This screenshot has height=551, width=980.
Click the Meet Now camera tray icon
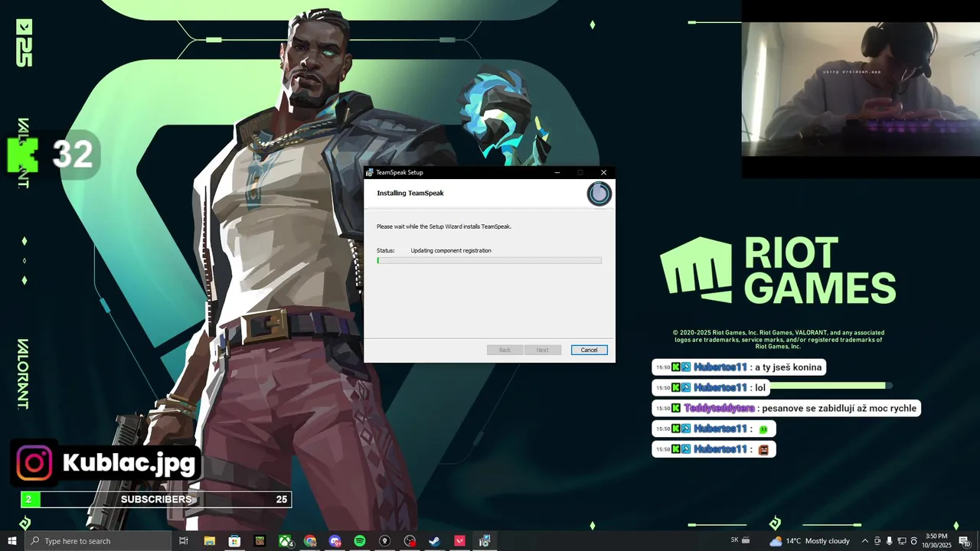click(x=877, y=541)
